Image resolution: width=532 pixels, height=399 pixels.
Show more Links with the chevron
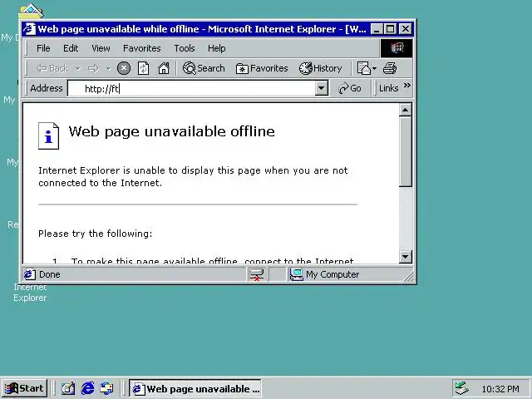pos(407,85)
